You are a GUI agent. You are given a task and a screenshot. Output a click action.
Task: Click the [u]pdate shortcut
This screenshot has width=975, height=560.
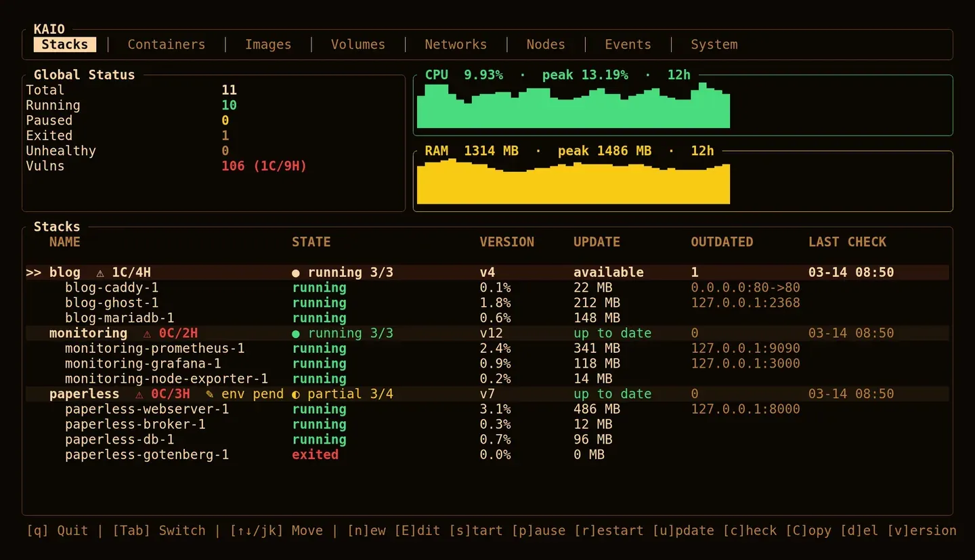[x=683, y=531]
